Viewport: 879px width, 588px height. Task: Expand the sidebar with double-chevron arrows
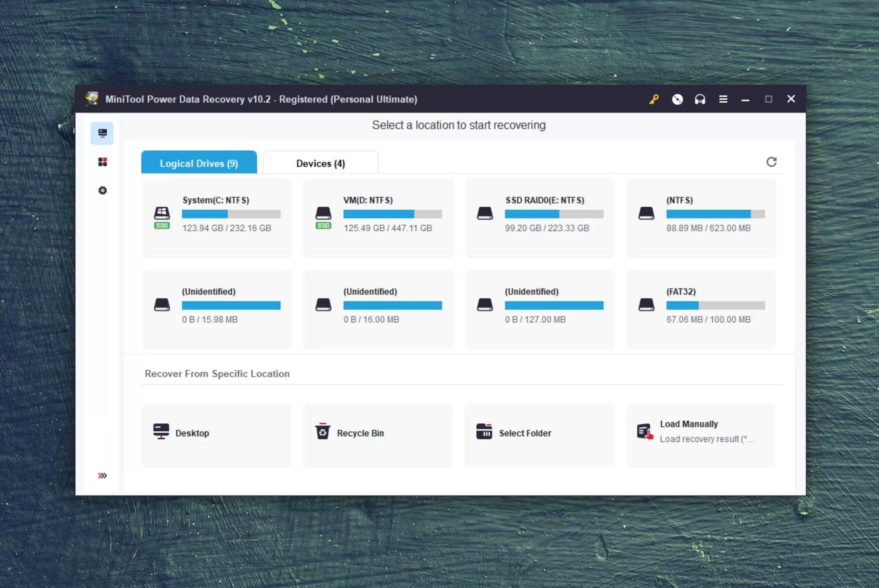pos(102,476)
